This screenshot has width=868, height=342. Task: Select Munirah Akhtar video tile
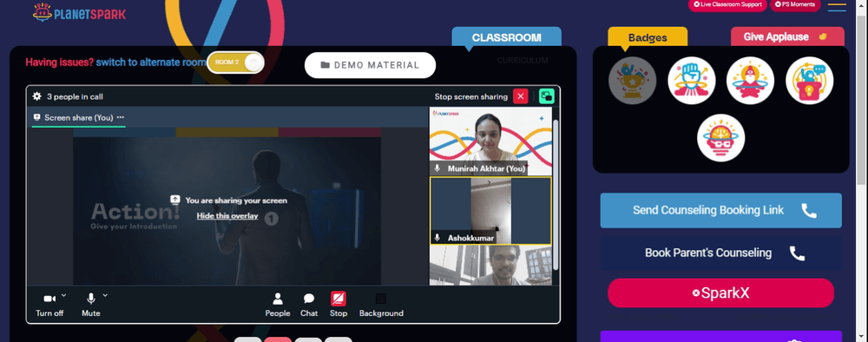[x=490, y=141]
